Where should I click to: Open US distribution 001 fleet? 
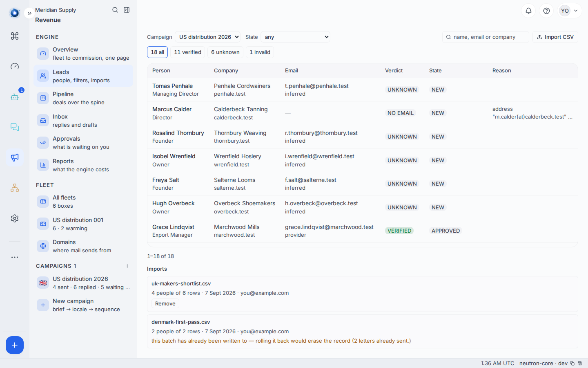coord(83,224)
